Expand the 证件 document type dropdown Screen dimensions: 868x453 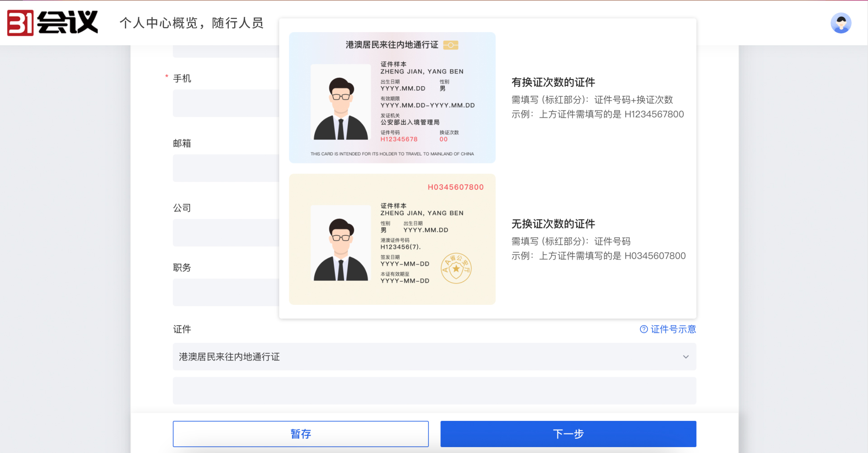434,356
